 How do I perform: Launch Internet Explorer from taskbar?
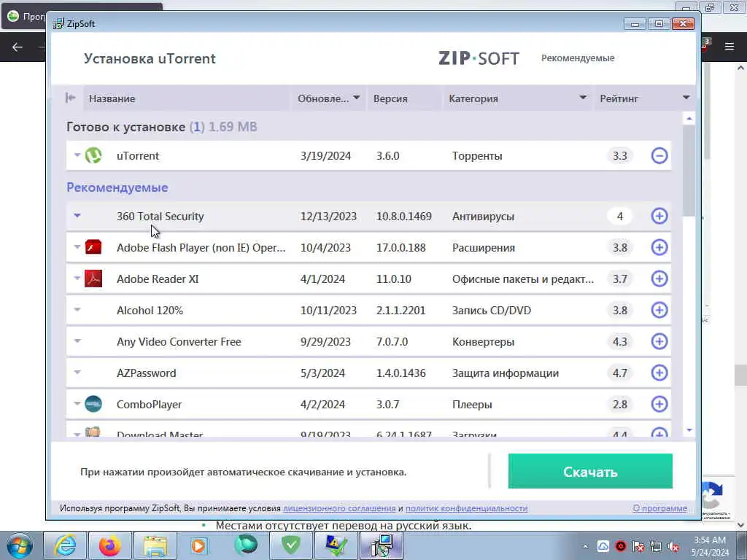64,545
